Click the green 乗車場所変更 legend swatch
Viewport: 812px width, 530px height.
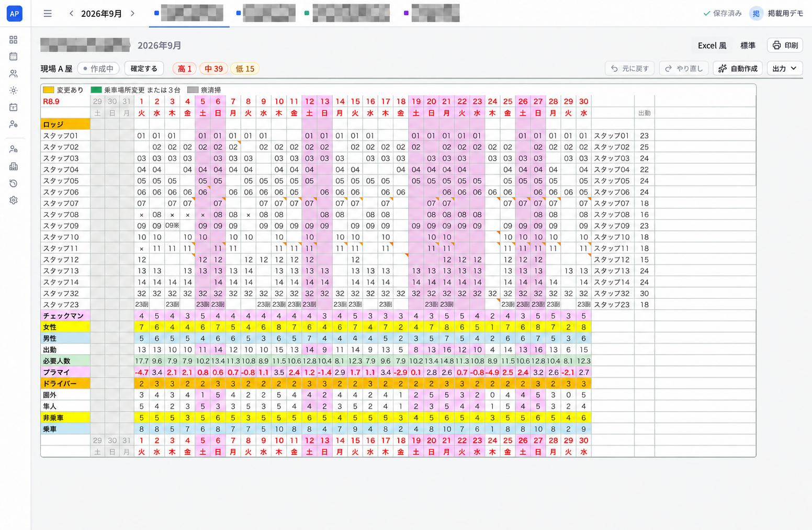(96, 90)
